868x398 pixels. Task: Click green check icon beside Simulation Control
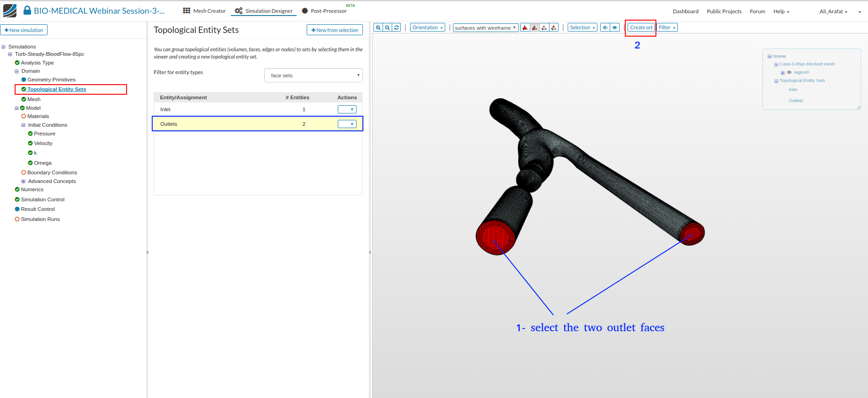click(x=17, y=199)
